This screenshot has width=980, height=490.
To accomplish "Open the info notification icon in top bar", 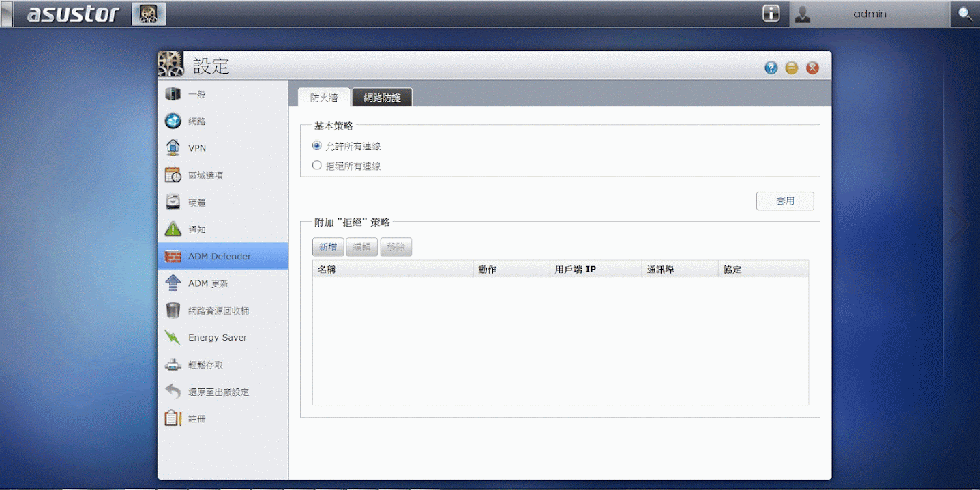I will coord(771,14).
